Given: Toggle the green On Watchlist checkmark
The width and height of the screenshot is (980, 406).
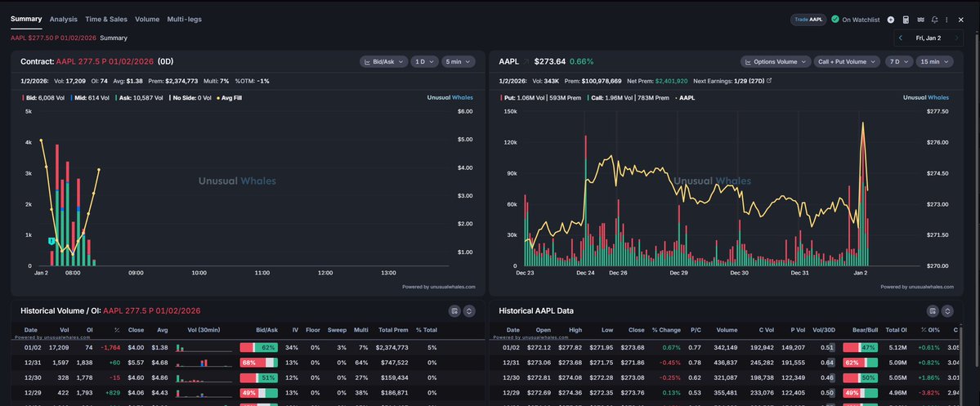Looking at the screenshot, I should pyautogui.click(x=835, y=20).
